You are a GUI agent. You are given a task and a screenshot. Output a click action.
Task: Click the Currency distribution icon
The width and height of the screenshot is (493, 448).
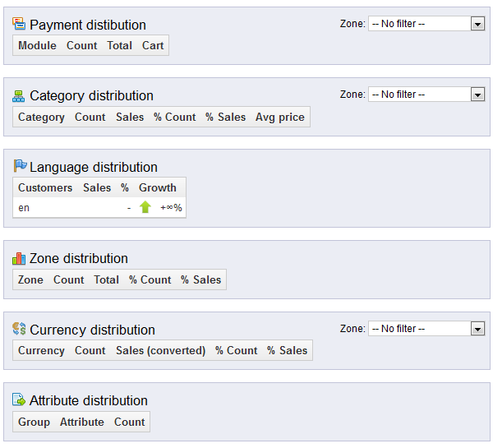[x=19, y=330]
